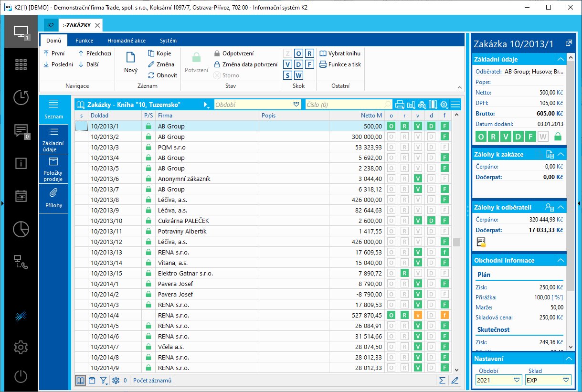
Task: Open the clock history icon in the left sidebar
Action: coord(21,97)
